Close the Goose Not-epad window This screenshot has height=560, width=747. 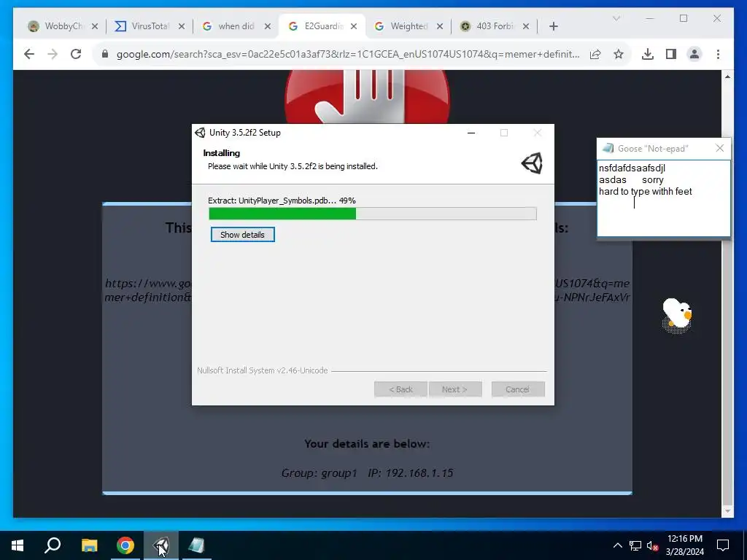(x=720, y=149)
